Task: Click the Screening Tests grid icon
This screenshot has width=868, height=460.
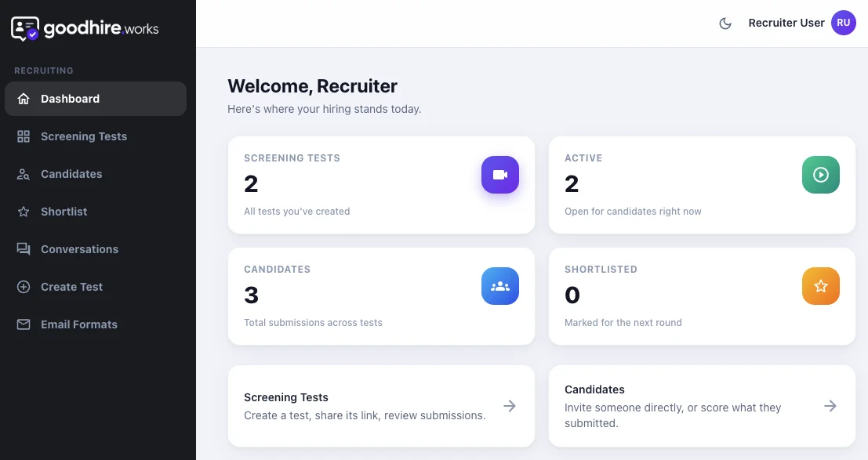Action: tap(24, 136)
